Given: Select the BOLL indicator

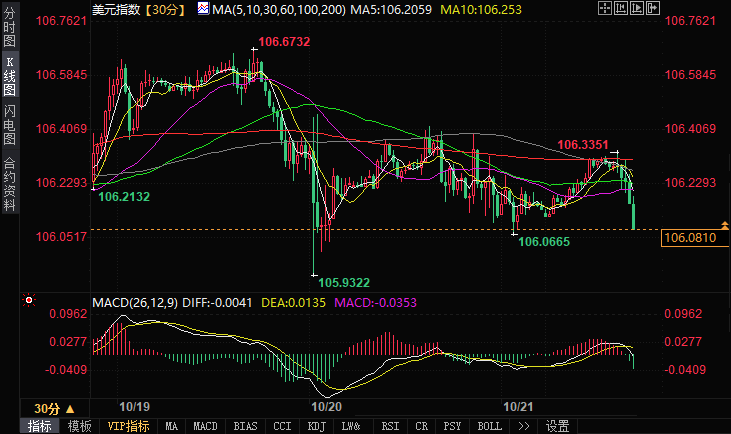Looking at the screenshot, I should 489,426.
